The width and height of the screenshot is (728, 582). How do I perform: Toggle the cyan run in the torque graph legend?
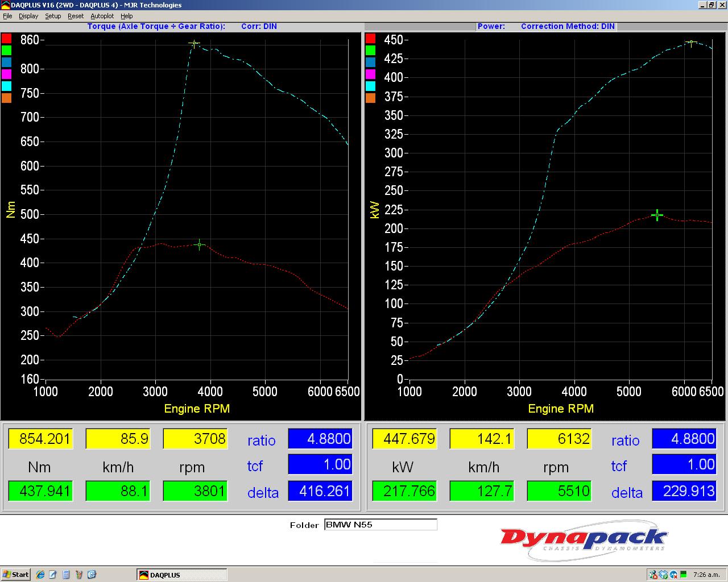(6, 86)
